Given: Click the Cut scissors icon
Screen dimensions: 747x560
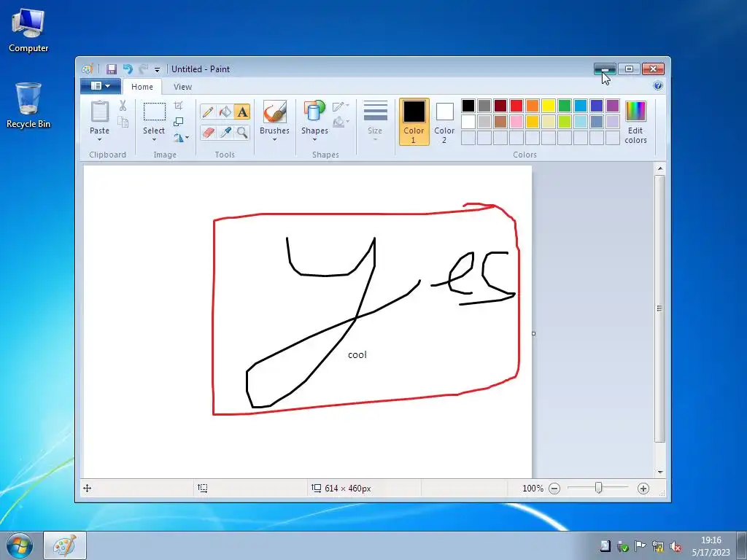Looking at the screenshot, I should (123, 106).
